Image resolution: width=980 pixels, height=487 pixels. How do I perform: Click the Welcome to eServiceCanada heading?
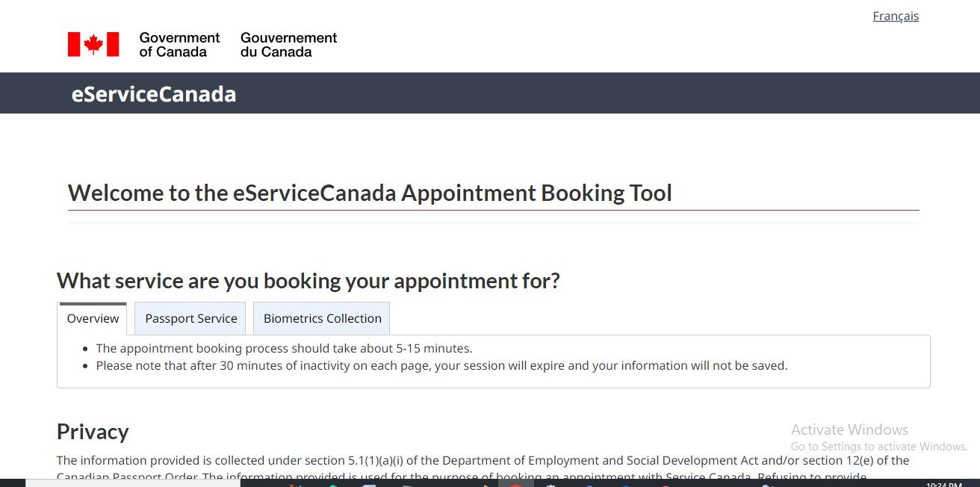370,193
